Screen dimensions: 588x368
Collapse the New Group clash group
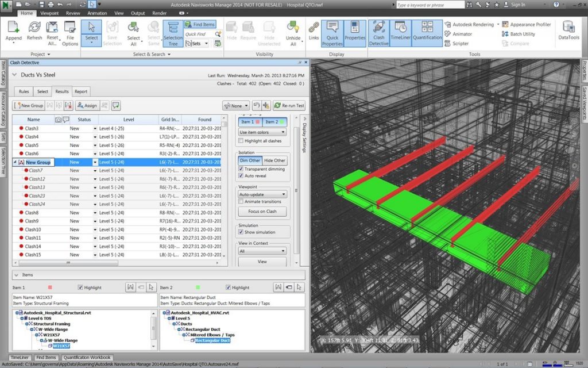[16, 162]
